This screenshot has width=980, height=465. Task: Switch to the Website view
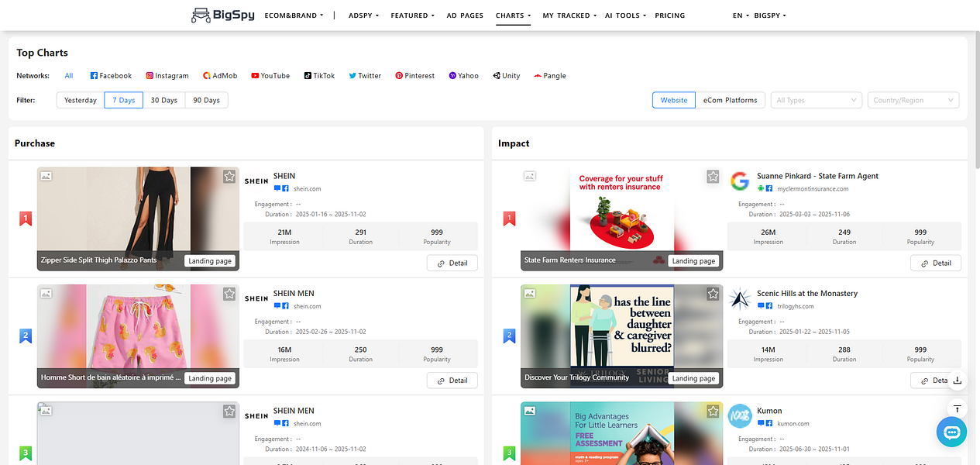tap(673, 100)
